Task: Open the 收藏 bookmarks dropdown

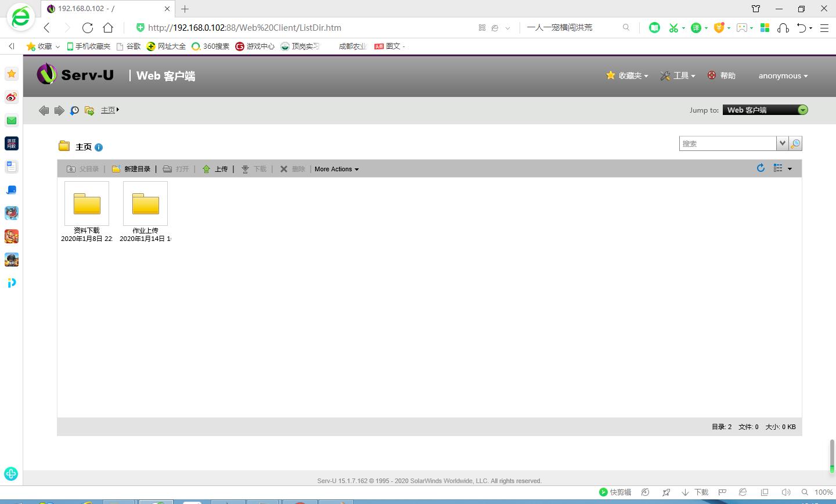Action: pyautogui.click(x=43, y=46)
